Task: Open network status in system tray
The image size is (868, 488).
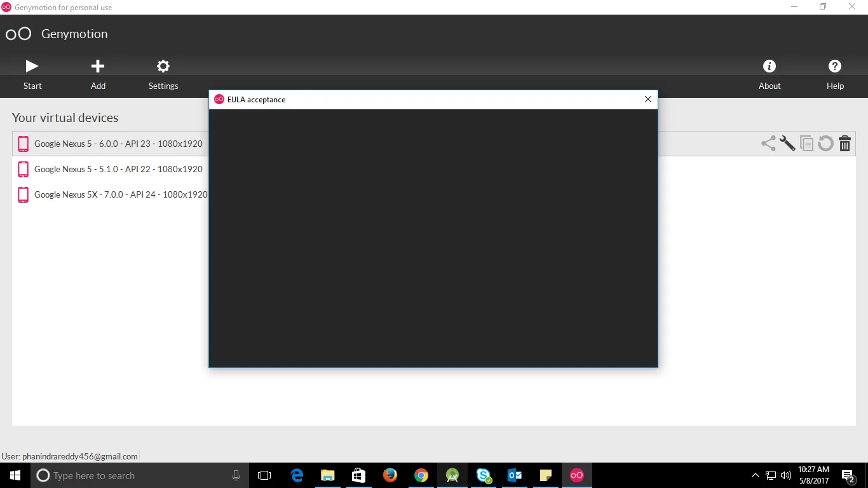Action: click(771, 475)
